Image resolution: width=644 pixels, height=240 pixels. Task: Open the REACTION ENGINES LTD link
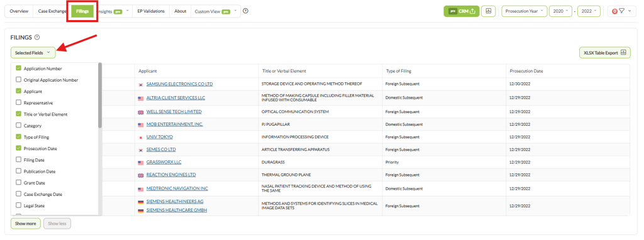(x=171, y=175)
